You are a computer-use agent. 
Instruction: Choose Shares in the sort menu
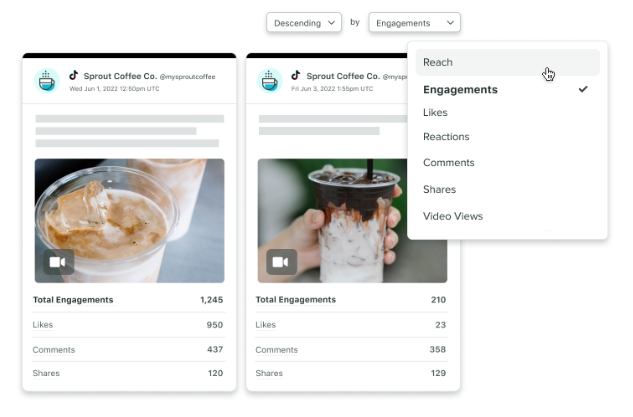click(x=439, y=189)
